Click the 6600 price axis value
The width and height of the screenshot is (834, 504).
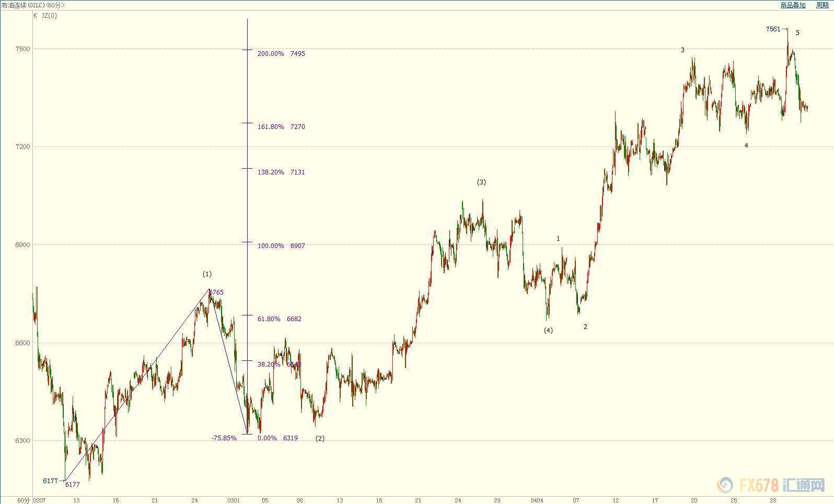23,343
